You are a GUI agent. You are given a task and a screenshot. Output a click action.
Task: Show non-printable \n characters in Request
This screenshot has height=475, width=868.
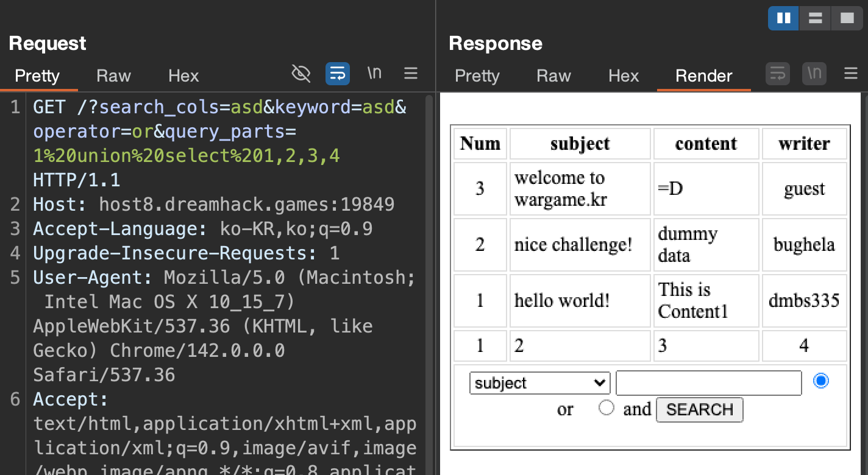click(x=374, y=74)
